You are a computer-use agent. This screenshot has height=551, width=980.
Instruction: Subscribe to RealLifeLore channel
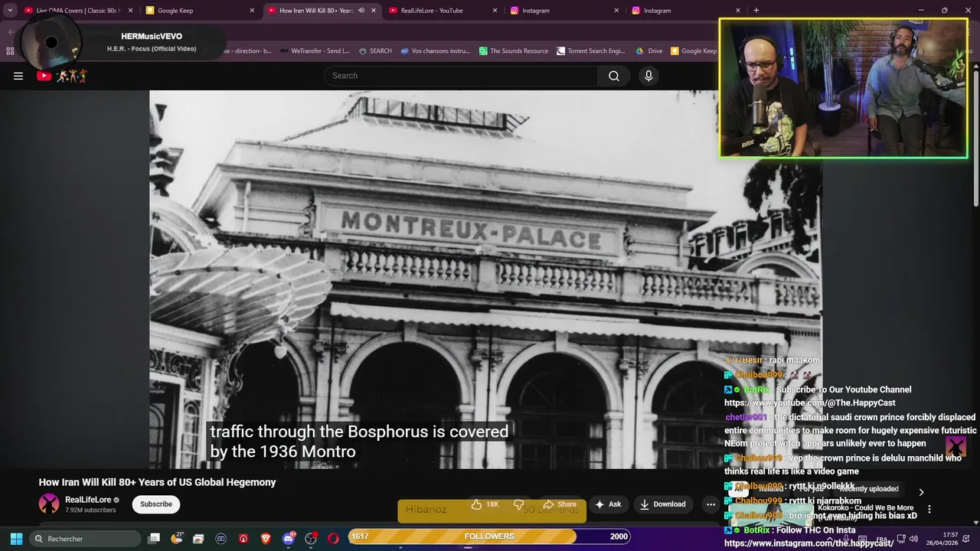tap(156, 504)
